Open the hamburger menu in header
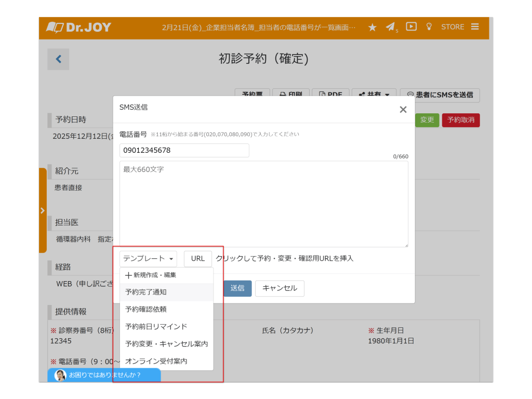This screenshot has width=532, height=399. point(475,26)
